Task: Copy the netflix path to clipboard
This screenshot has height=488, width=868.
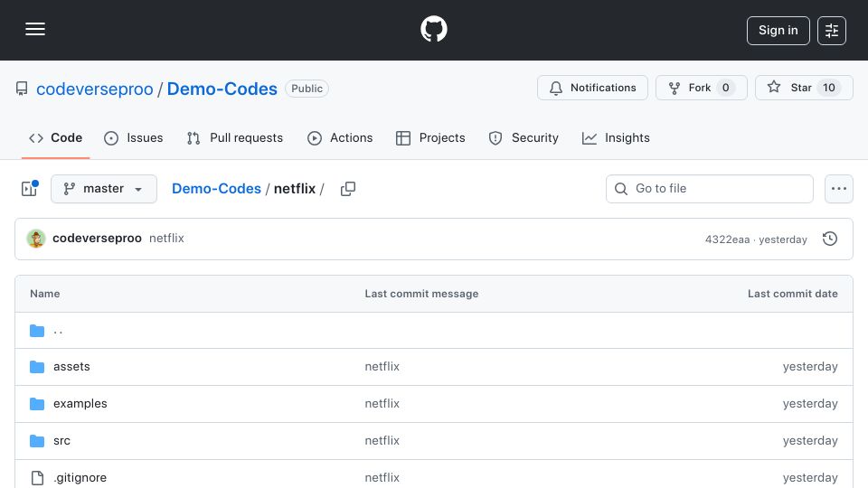Action: [x=347, y=189]
